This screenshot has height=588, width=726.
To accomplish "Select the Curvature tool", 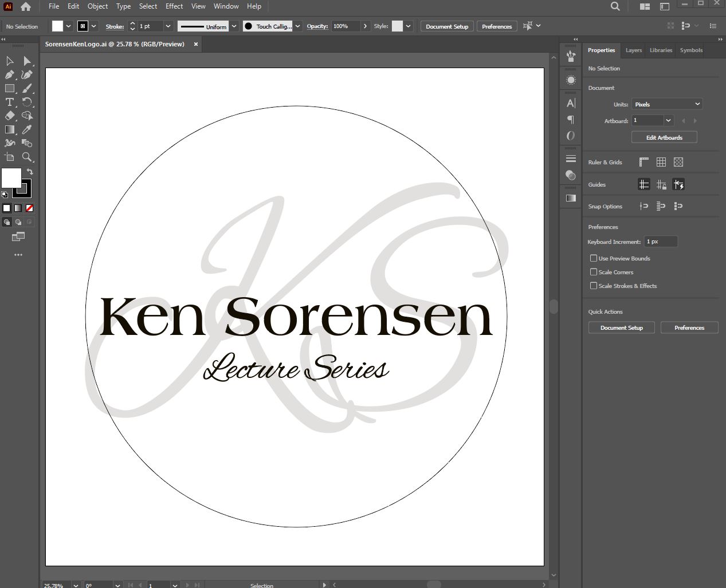I will tap(27, 75).
